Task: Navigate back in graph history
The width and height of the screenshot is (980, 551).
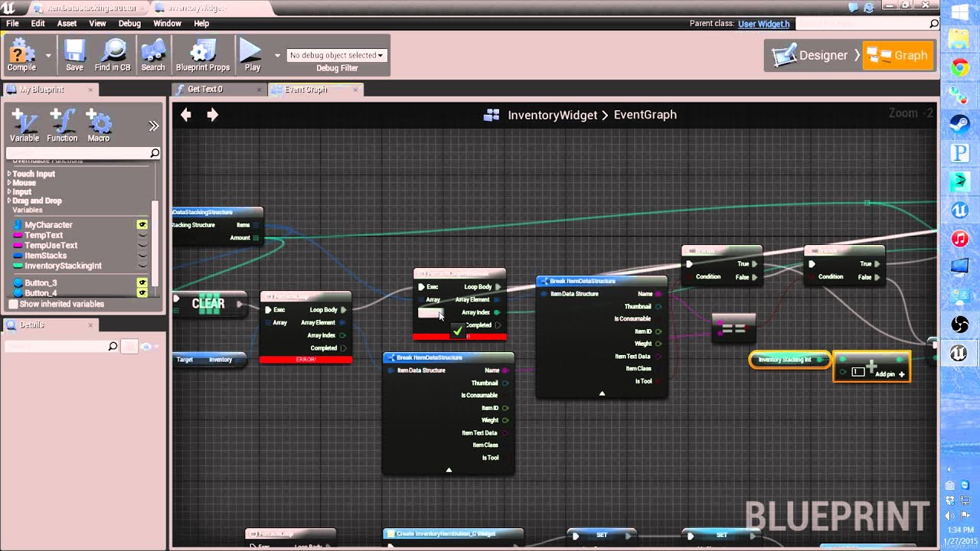Action: pyautogui.click(x=186, y=115)
